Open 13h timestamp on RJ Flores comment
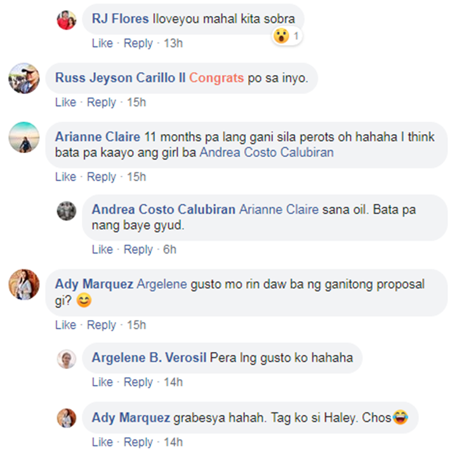The height and width of the screenshot is (458, 476). 173,43
